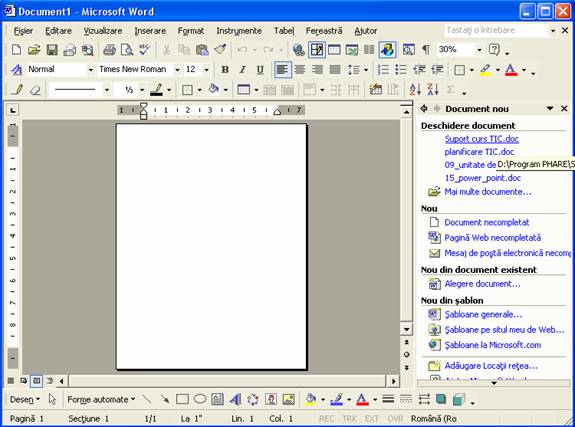Select the Draw Table pencil tool
Image resolution: width=575 pixels, height=427 pixels.
coord(17,90)
